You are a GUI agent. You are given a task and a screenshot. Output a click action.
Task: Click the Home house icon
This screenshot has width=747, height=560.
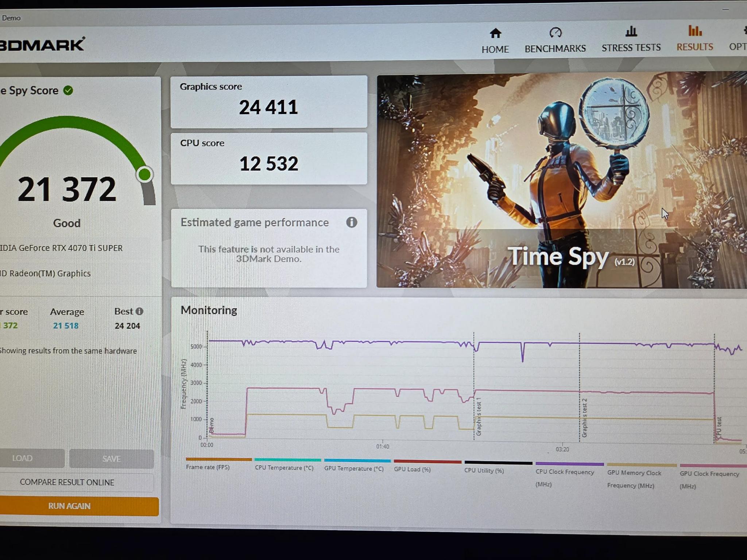495,34
